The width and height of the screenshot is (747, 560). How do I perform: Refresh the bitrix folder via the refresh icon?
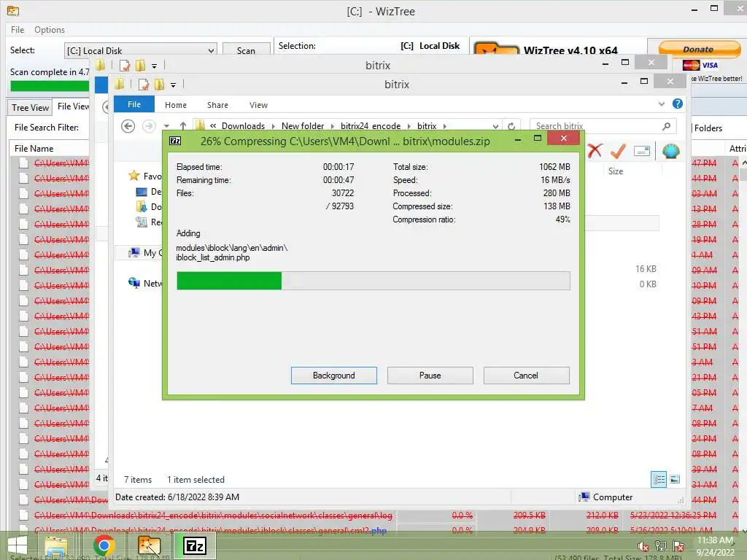pyautogui.click(x=511, y=126)
